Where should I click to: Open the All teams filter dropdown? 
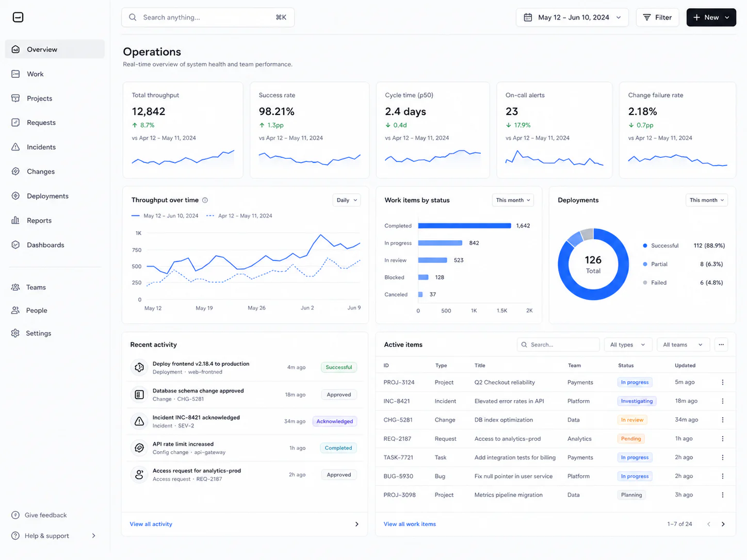[x=683, y=344]
